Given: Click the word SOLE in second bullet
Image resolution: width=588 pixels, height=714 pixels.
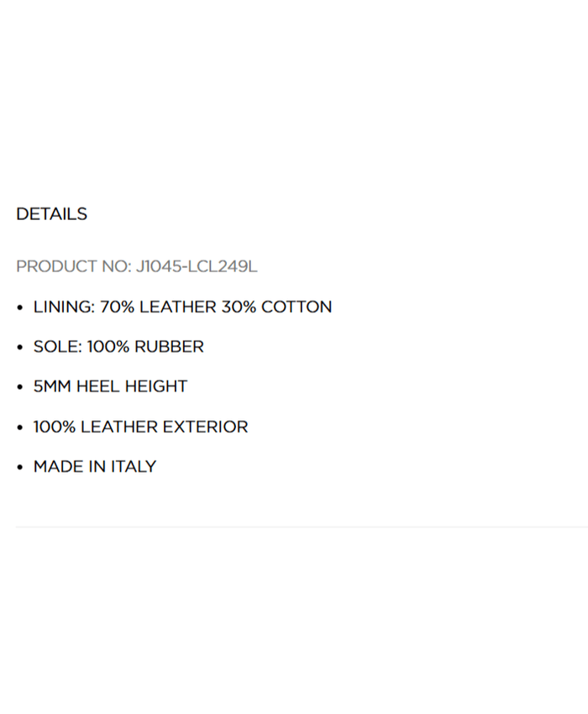Looking at the screenshot, I should [x=55, y=347].
